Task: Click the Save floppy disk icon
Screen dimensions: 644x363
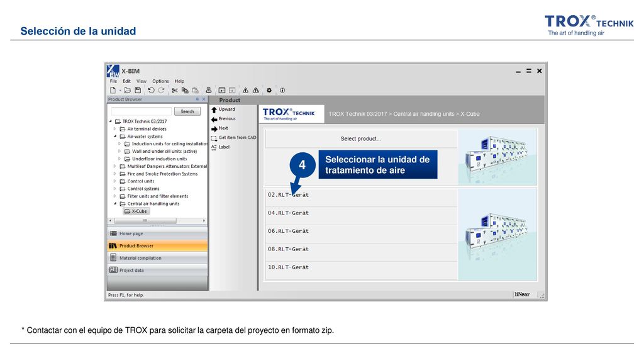Action: pos(138,91)
